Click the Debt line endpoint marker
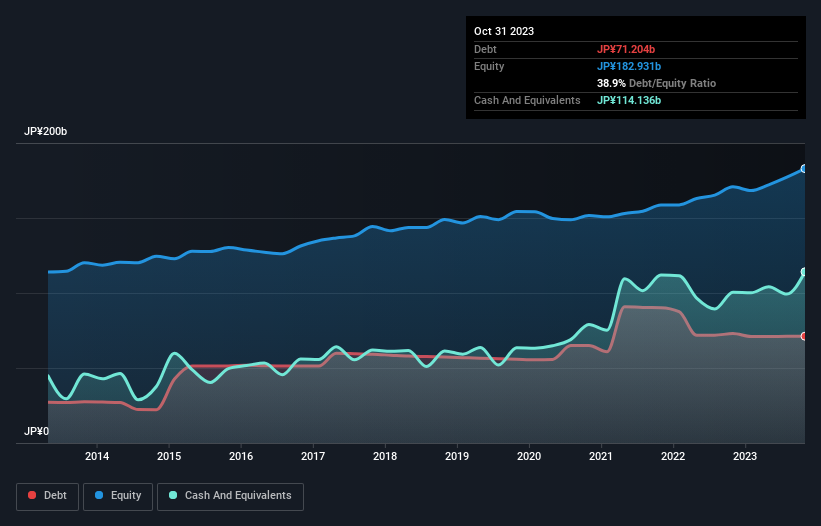The height and width of the screenshot is (526, 821). 803,336
